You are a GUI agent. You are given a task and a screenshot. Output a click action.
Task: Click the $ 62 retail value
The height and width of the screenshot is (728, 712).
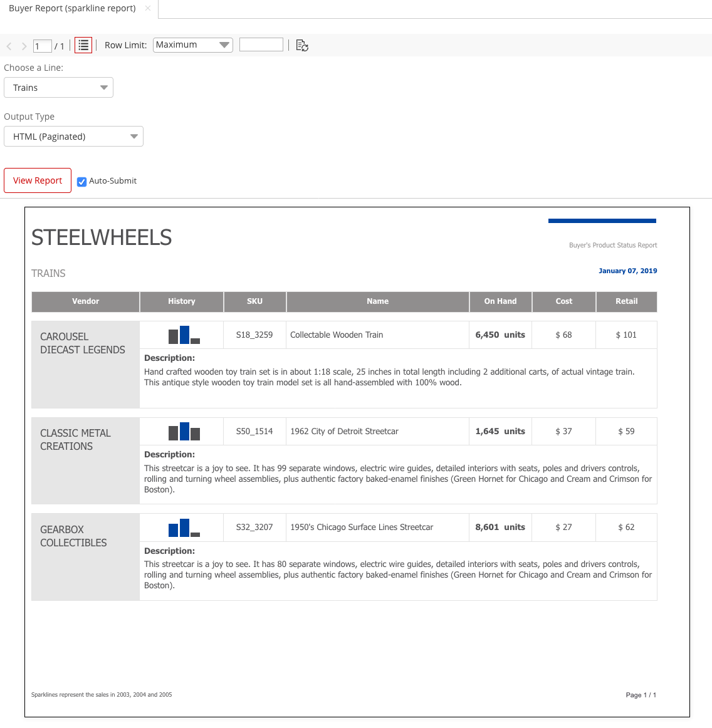626,528
